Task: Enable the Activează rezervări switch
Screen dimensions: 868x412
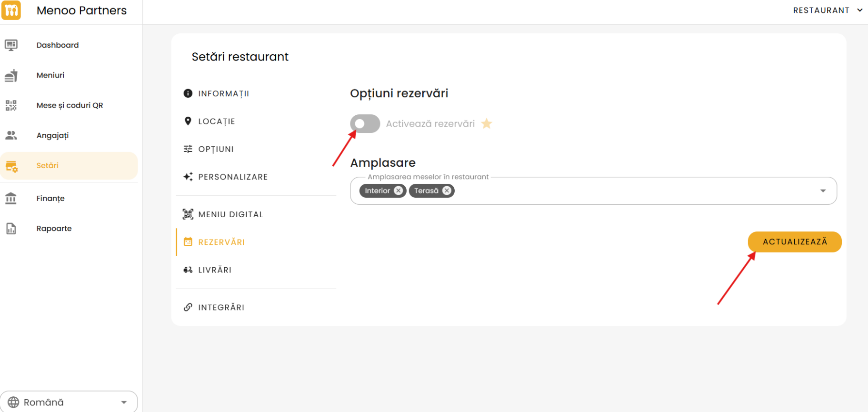Action: (x=365, y=124)
